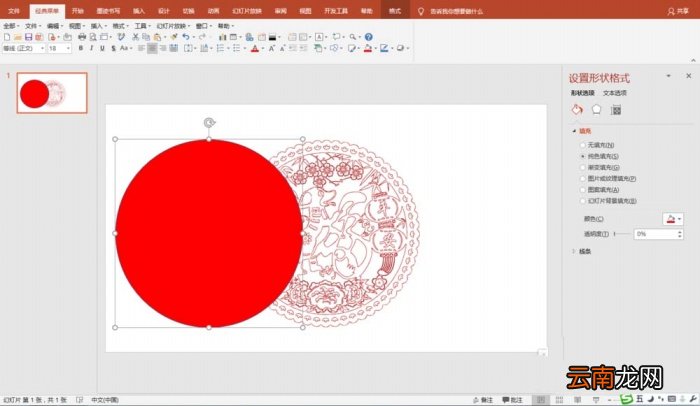Click Align Left paragraph button

coord(141,48)
